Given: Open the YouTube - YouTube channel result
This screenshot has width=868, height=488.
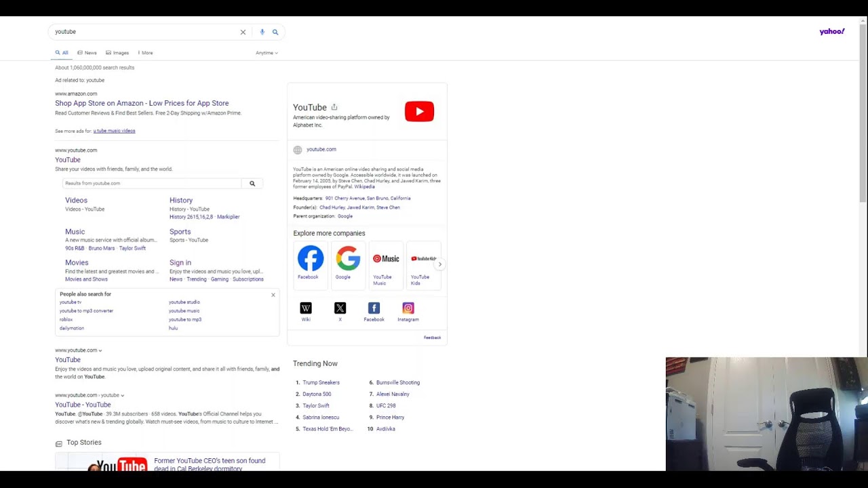Looking at the screenshot, I should (x=83, y=405).
